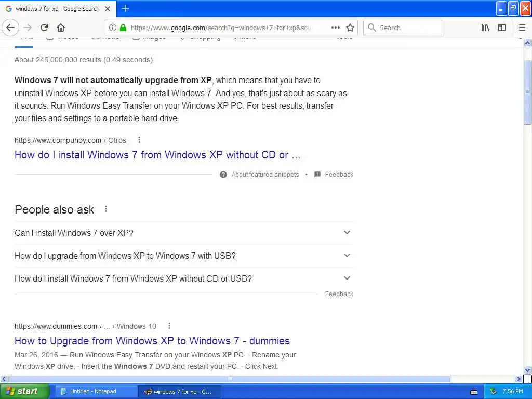The width and height of the screenshot is (532, 399).
Task: Expand 'install Windows 7... without CD or USB?' question
Action: [x=184, y=278]
